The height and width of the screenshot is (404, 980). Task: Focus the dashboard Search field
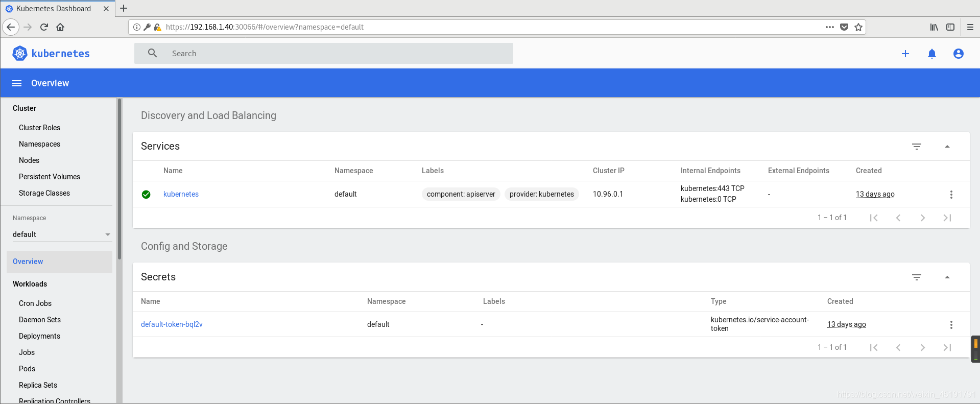324,53
